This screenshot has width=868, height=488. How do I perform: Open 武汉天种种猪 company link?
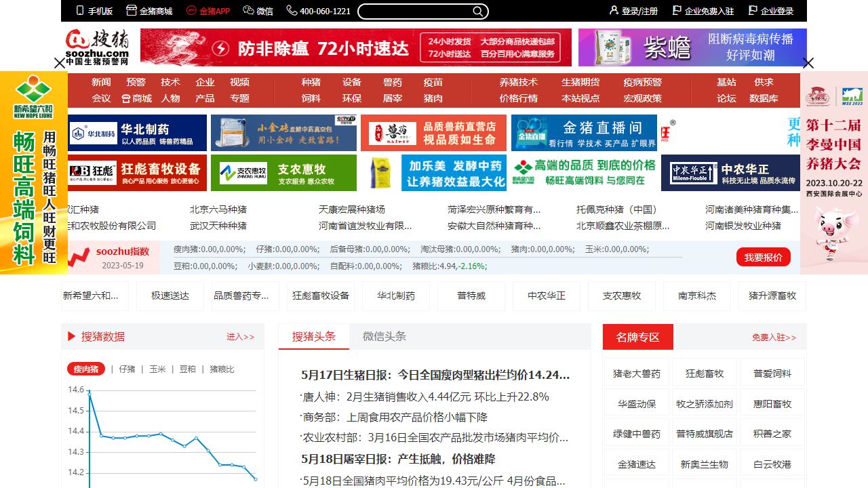(218, 226)
